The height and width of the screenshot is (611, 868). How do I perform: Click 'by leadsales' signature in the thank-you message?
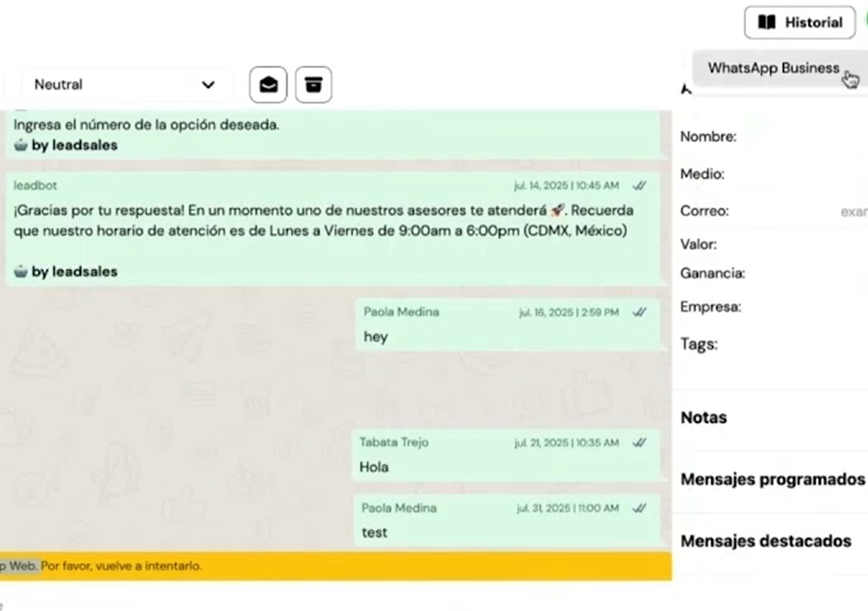point(65,272)
